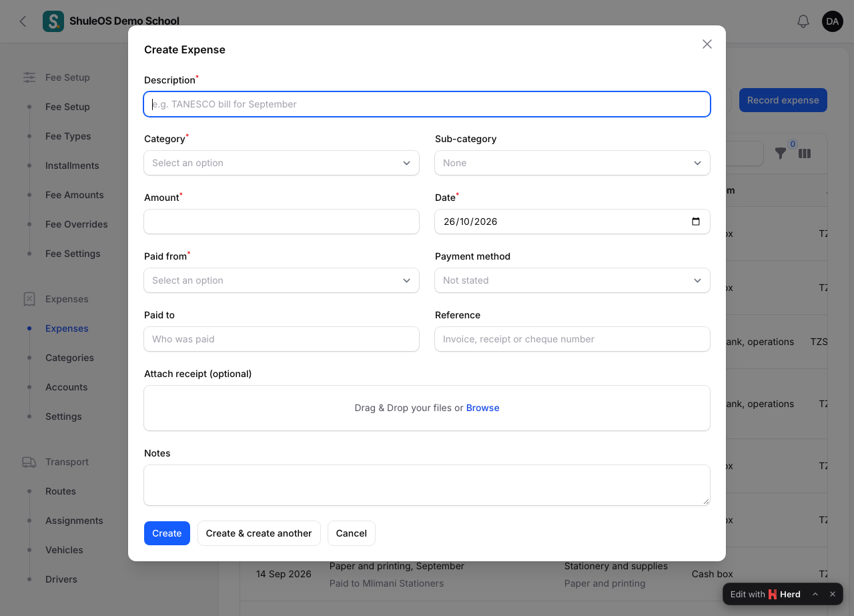Click the Browse link for receipt upload
The width and height of the screenshot is (854, 616).
click(x=482, y=408)
